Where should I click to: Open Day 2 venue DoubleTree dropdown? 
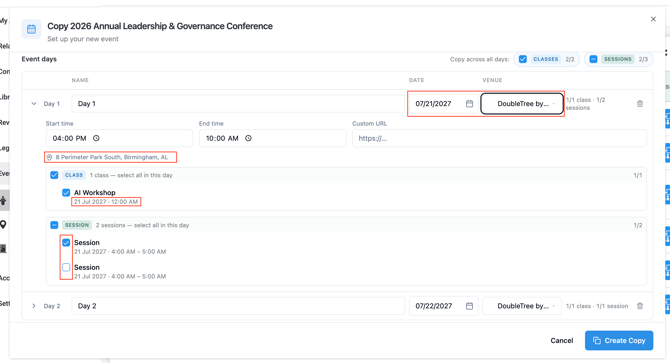click(x=522, y=306)
